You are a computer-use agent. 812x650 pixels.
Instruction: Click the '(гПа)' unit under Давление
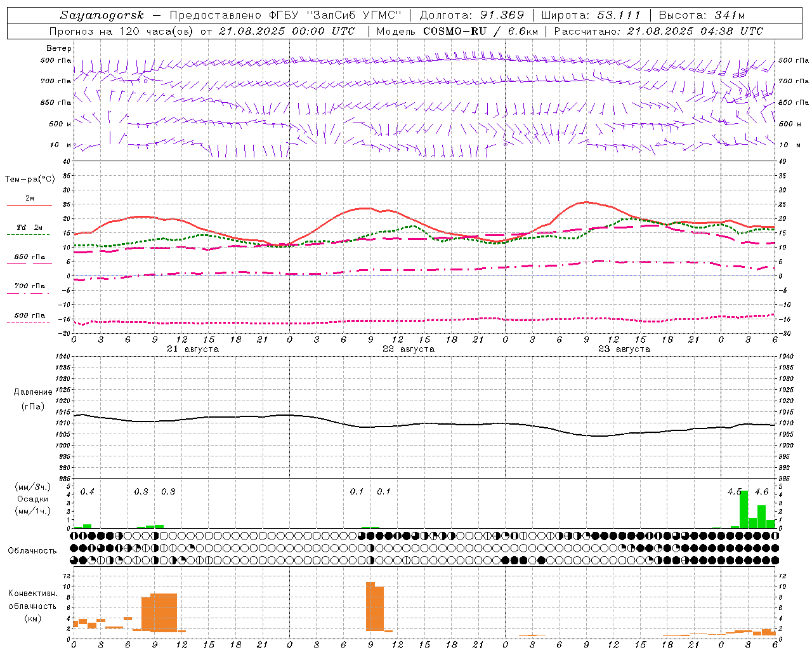(33, 406)
